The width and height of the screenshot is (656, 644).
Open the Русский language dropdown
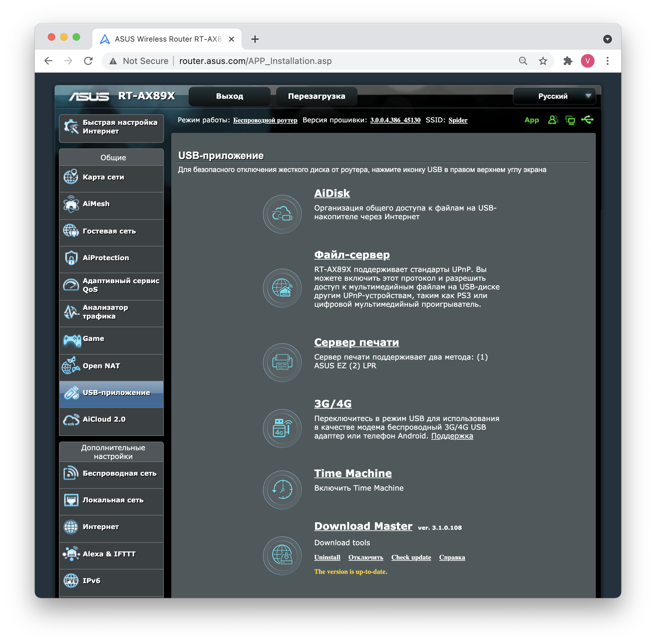click(554, 96)
